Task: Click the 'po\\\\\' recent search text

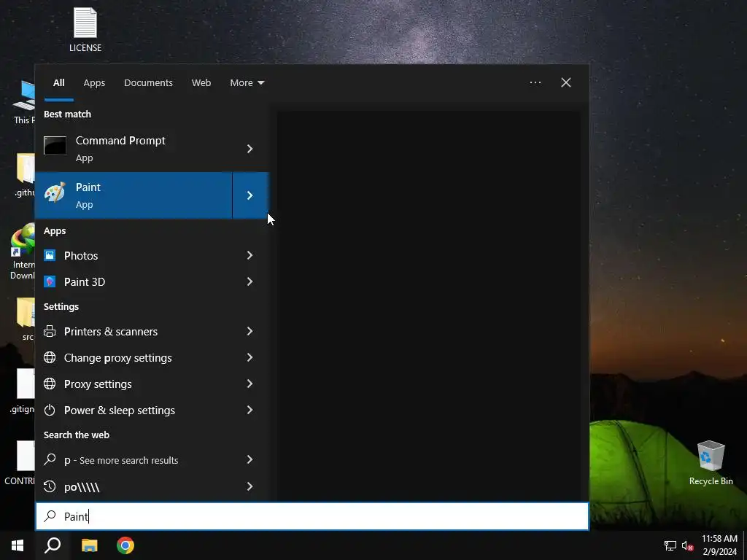Action: coord(82,486)
